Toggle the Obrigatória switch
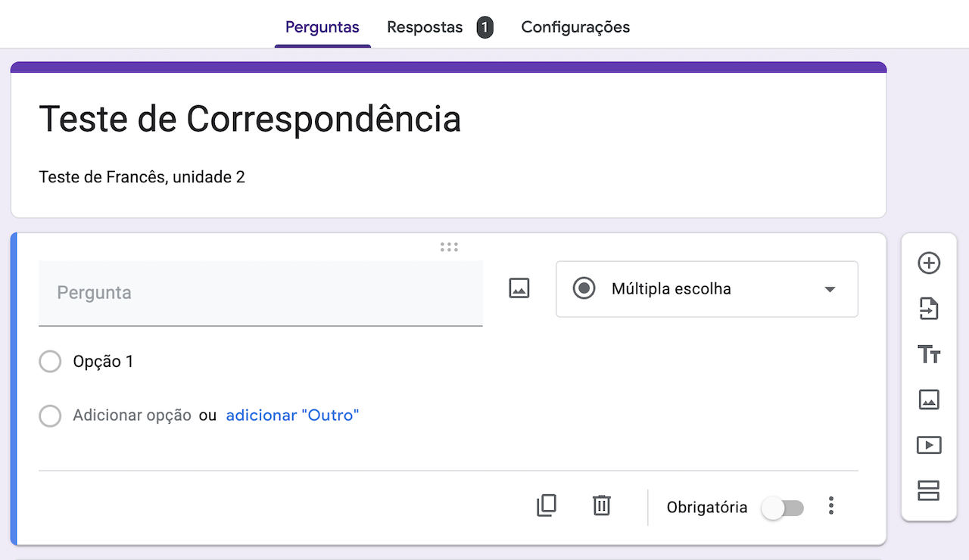The image size is (969, 560). (783, 508)
